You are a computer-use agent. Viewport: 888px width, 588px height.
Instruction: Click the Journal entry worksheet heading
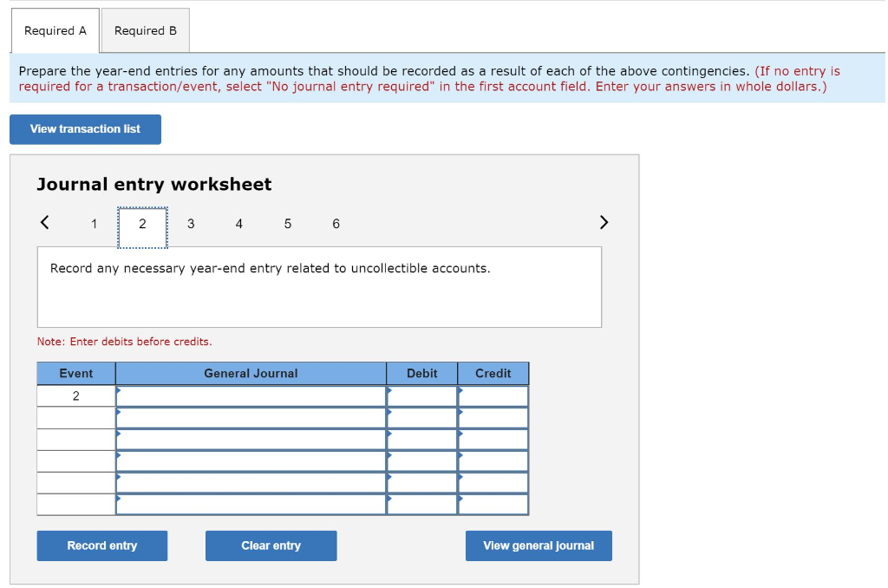pos(154,184)
